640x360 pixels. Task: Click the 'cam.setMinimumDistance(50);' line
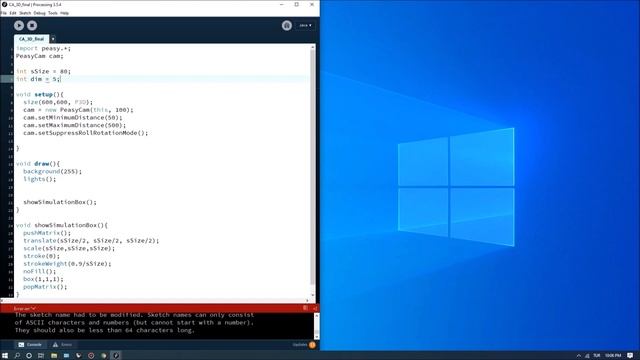click(x=73, y=118)
